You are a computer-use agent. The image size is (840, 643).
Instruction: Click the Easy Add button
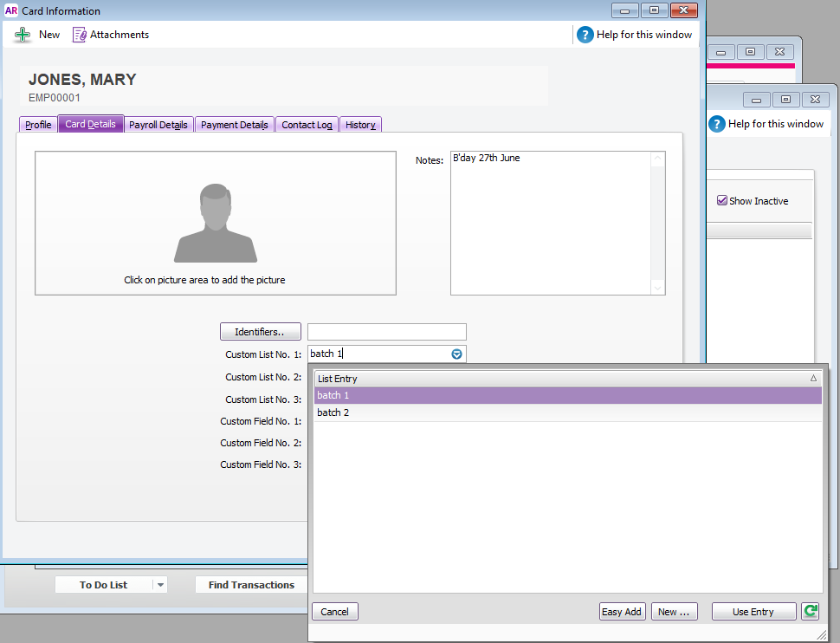point(622,612)
